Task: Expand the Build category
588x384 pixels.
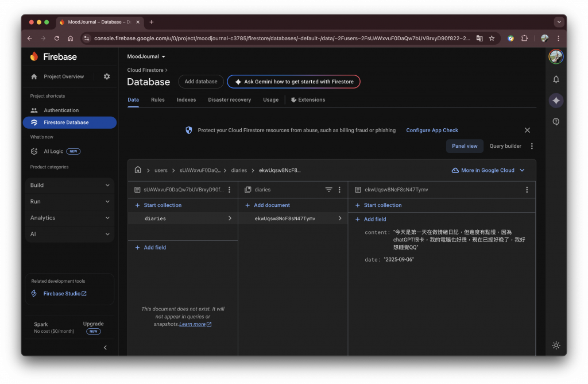Action: [69, 185]
